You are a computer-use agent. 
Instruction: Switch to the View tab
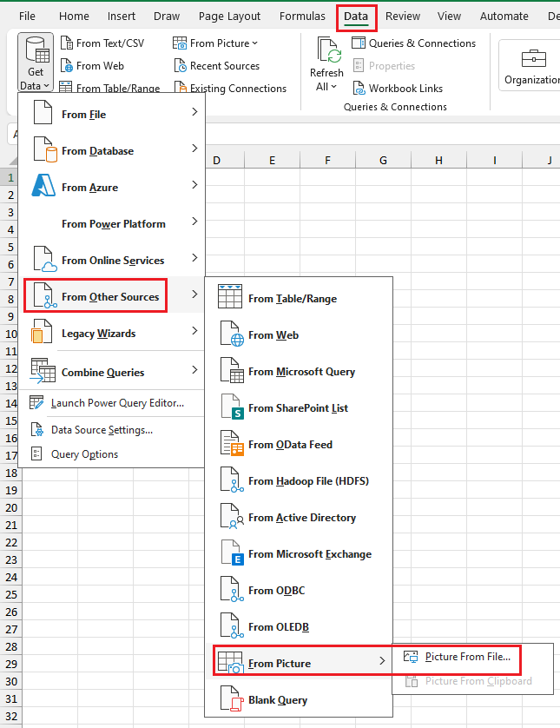coord(449,17)
